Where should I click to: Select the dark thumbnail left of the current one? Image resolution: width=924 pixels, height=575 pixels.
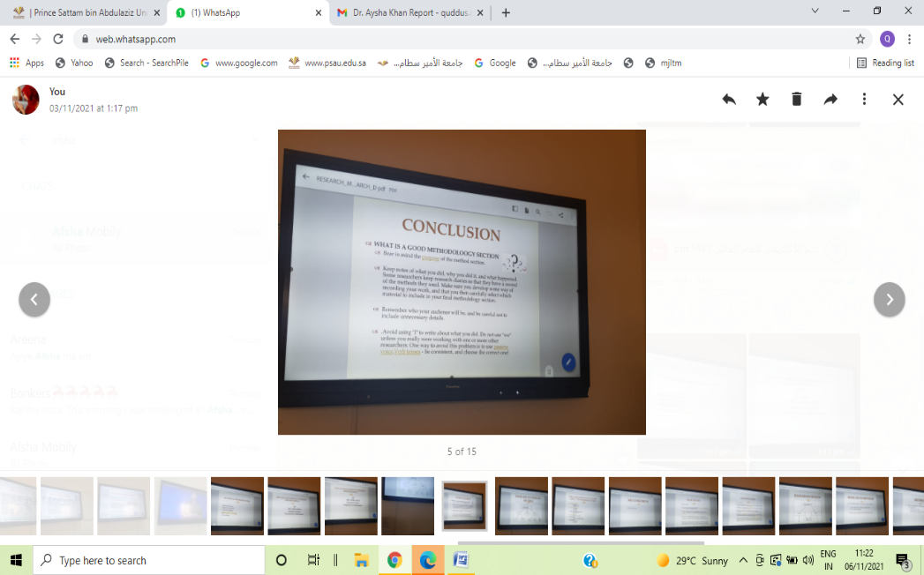coord(408,506)
